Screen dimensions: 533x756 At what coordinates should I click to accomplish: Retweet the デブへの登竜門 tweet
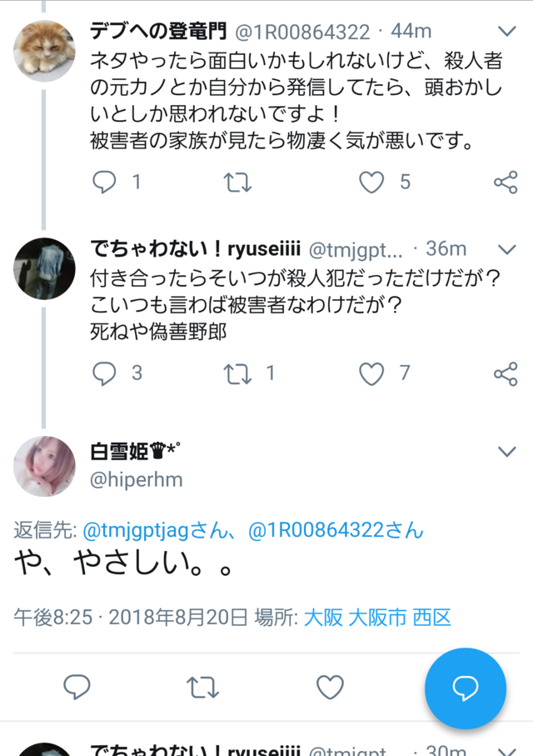237,183
